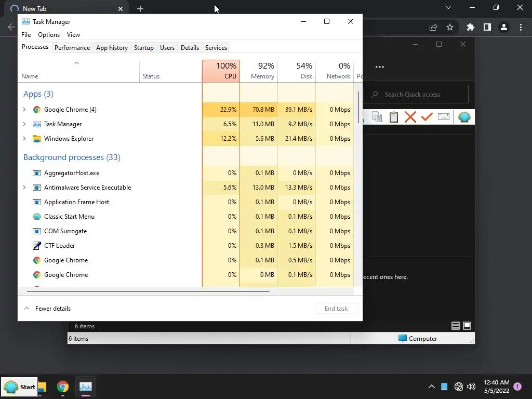532x399 pixels.
Task: Open Chrome three-dot menu
Action: [x=521, y=27]
